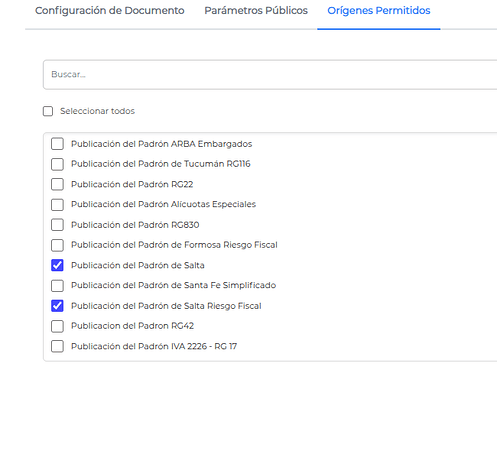Select the Orígenes Permitidos tab
Viewport: 497px width, 451px height.
coord(379,11)
